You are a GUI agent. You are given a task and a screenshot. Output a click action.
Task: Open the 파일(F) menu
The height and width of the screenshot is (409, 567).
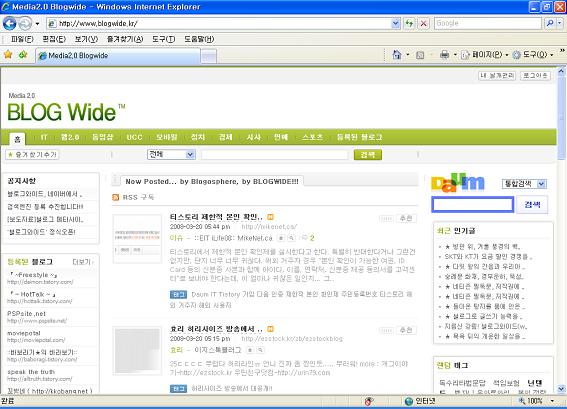tap(22, 39)
